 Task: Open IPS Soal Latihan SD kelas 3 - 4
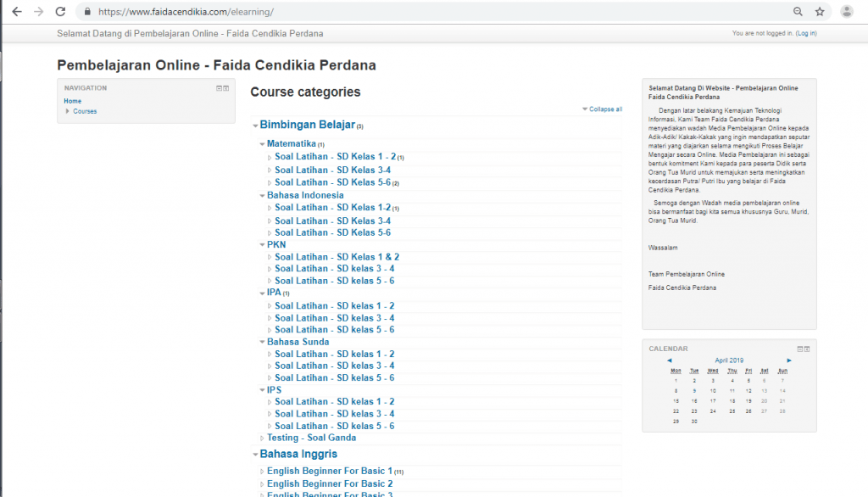tap(334, 414)
